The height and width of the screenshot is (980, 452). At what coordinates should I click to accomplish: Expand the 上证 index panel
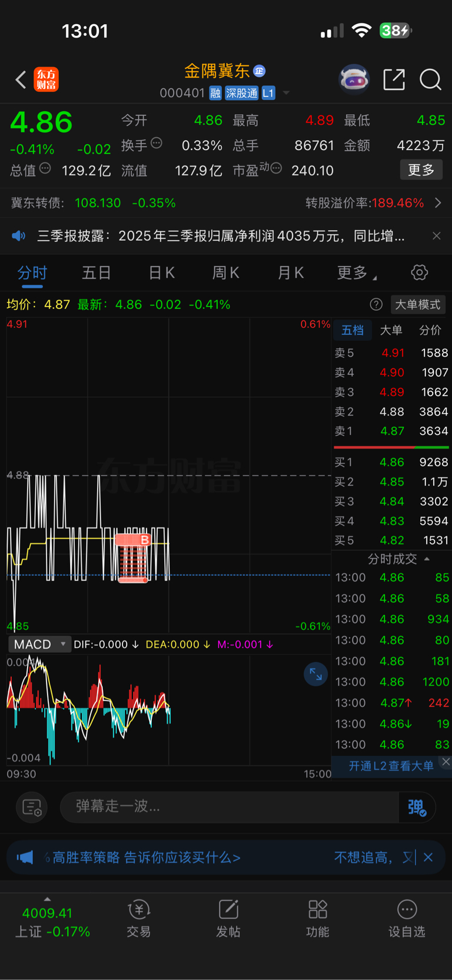tap(48, 899)
